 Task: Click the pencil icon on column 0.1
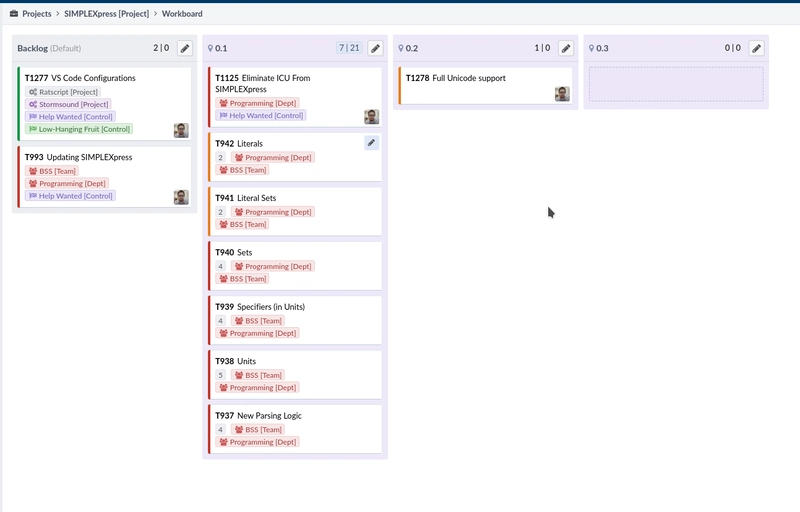point(375,48)
